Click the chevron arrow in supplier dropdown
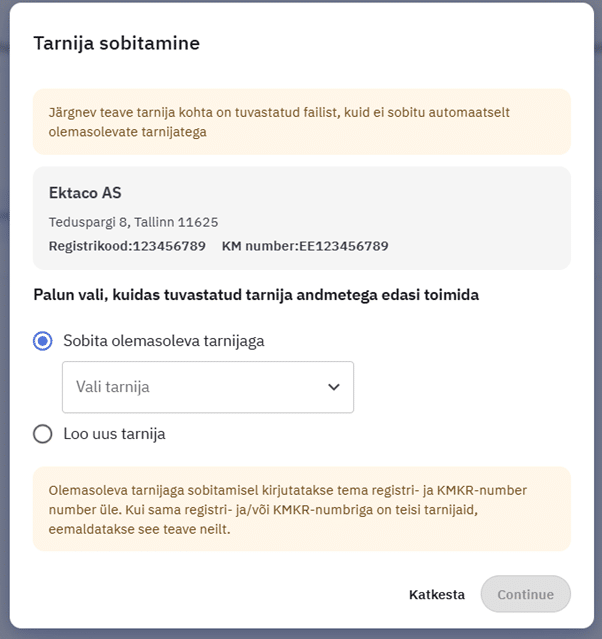This screenshot has height=639, width=602. pyautogui.click(x=334, y=387)
